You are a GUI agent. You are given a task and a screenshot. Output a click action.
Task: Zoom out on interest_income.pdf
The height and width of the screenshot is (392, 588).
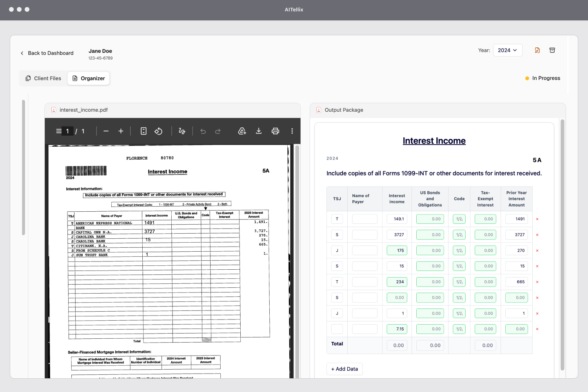[x=106, y=131]
